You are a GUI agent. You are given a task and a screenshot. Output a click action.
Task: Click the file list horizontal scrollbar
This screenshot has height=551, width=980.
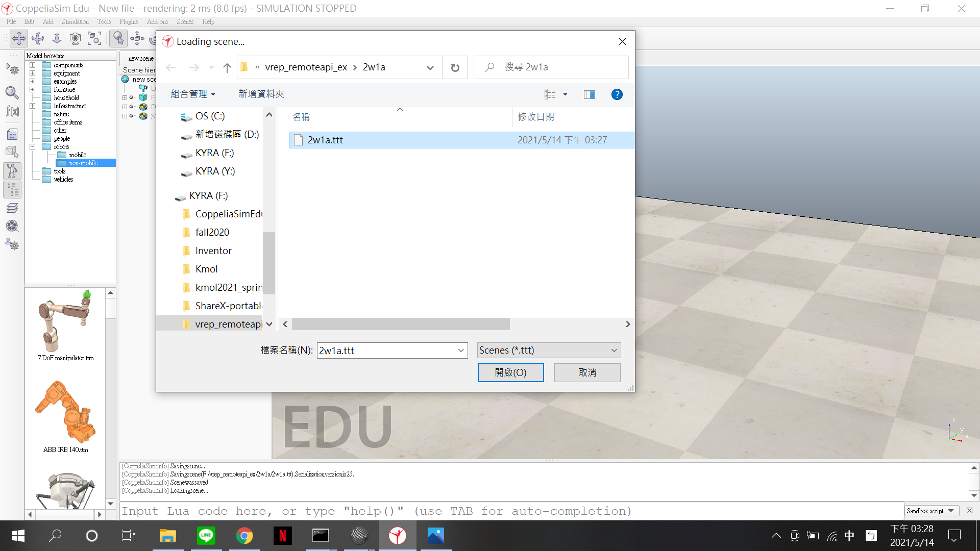coord(401,324)
